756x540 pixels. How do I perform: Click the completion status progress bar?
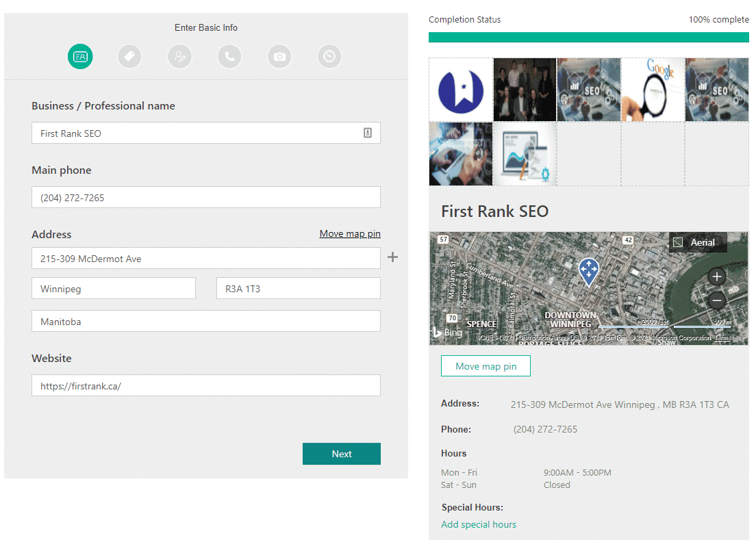coord(588,38)
